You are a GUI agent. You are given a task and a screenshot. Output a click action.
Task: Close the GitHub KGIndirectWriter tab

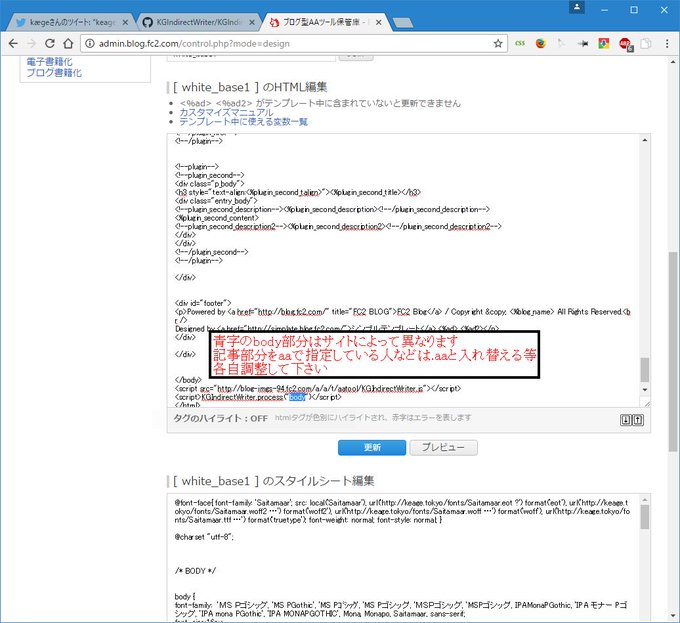(252, 22)
